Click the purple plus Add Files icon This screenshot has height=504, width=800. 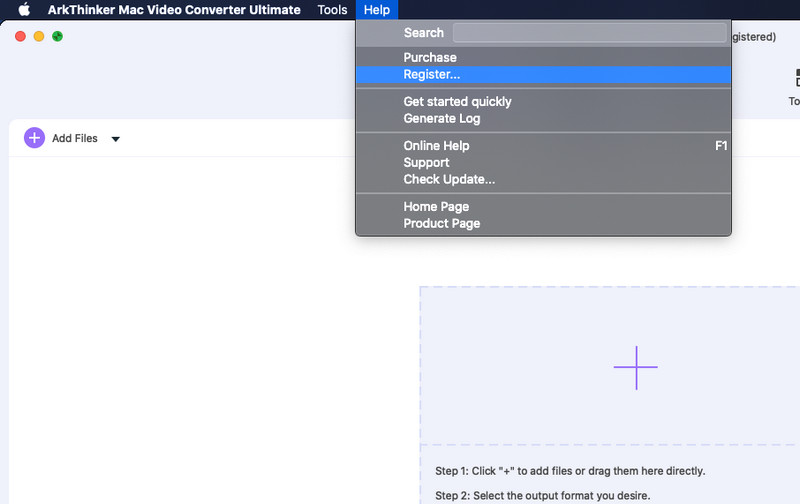pyautogui.click(x=34, y=138)
